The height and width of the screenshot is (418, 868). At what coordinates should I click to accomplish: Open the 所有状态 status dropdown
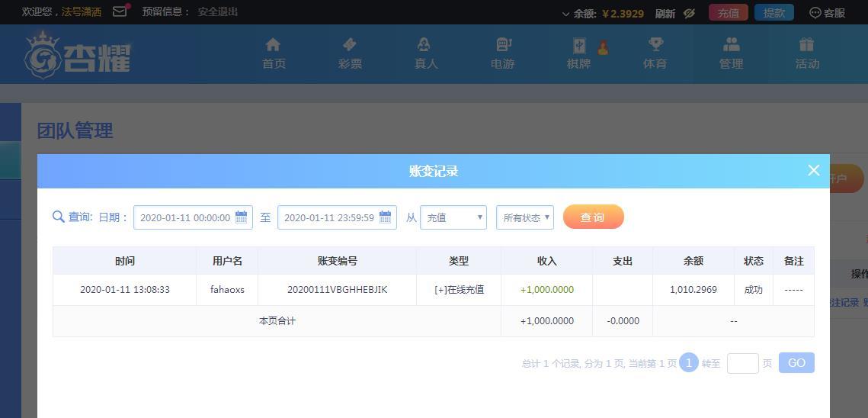[525, 217]
